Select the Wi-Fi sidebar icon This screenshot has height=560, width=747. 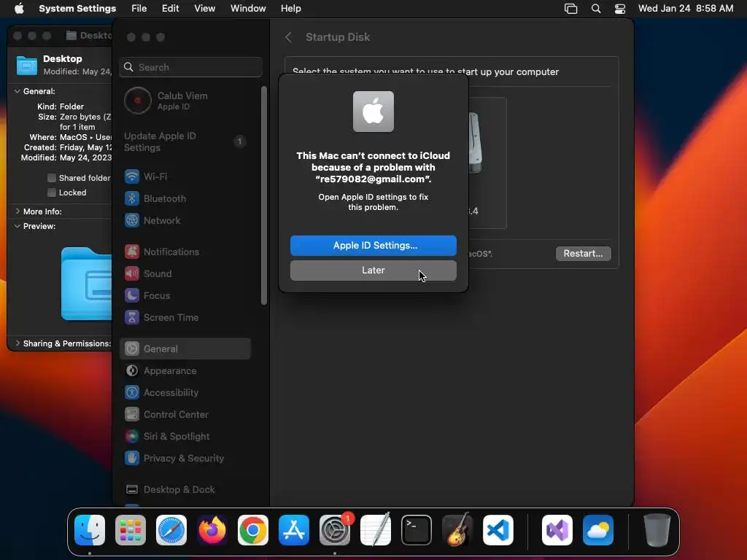point(132,176)
